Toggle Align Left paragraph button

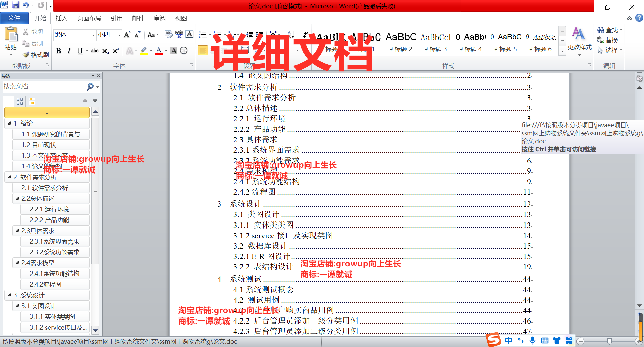pos(203,51)
